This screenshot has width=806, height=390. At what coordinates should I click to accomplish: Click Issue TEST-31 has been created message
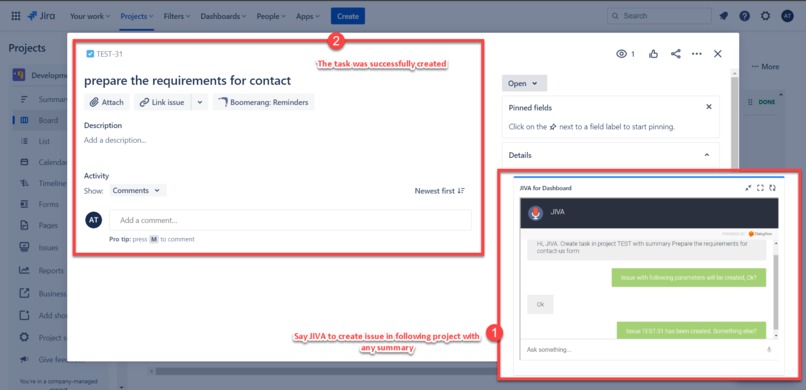pos(691,331)
